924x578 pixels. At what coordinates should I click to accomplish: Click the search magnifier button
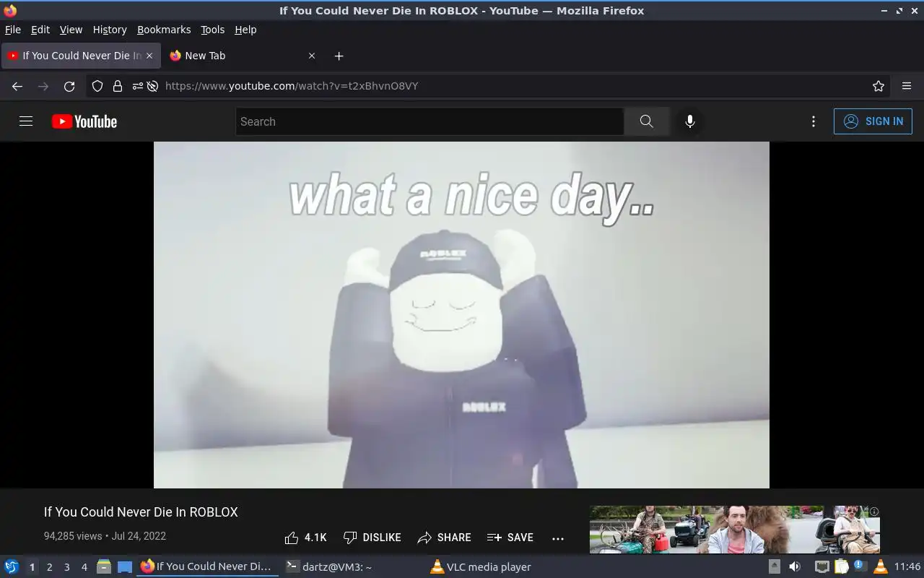click(647, 121)
